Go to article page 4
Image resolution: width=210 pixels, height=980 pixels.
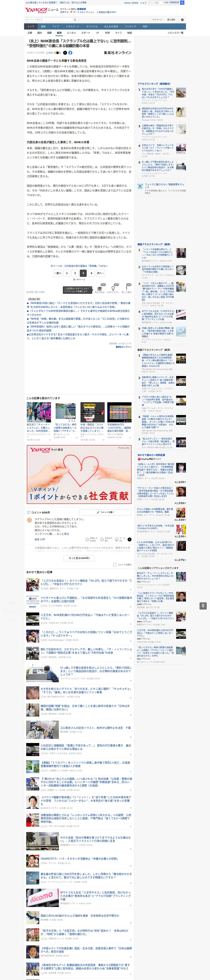coord(91,273)
